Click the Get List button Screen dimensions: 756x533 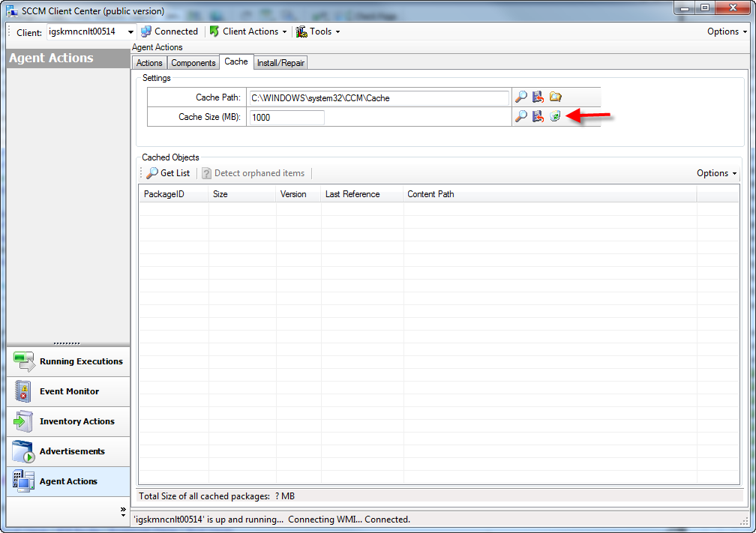point(168,173)
